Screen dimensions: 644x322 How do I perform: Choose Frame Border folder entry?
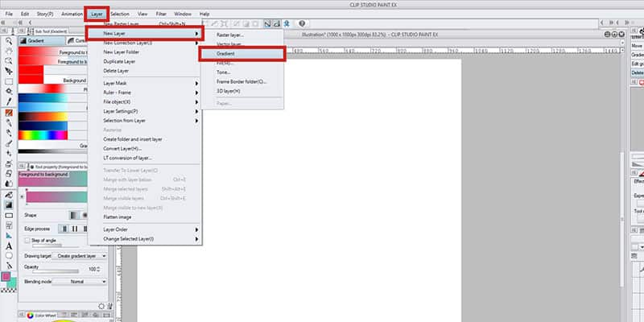click(x=242, y=82)
